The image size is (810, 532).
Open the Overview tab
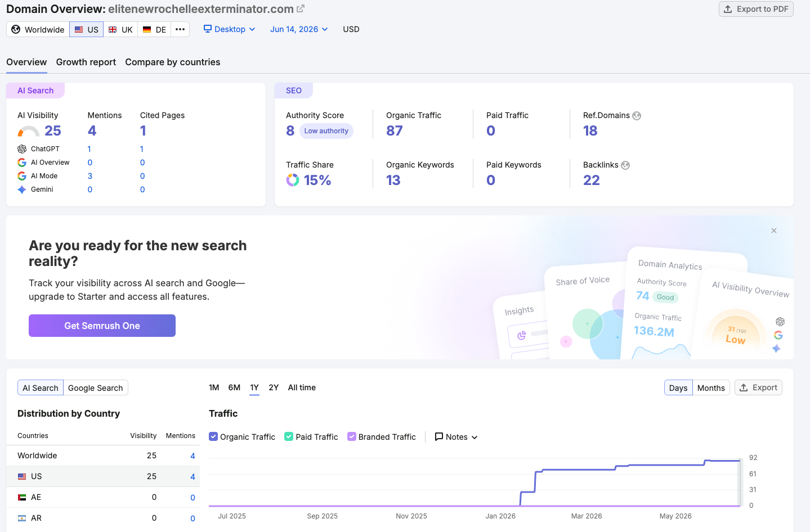click(x=26, y=62)
